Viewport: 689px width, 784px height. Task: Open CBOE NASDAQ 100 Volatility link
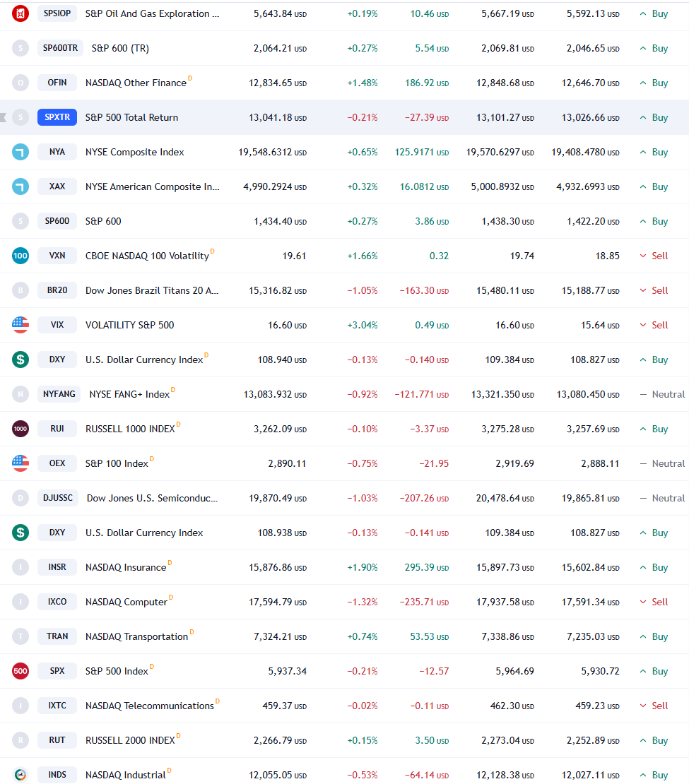pyautogui.click(x=147, y=256)
